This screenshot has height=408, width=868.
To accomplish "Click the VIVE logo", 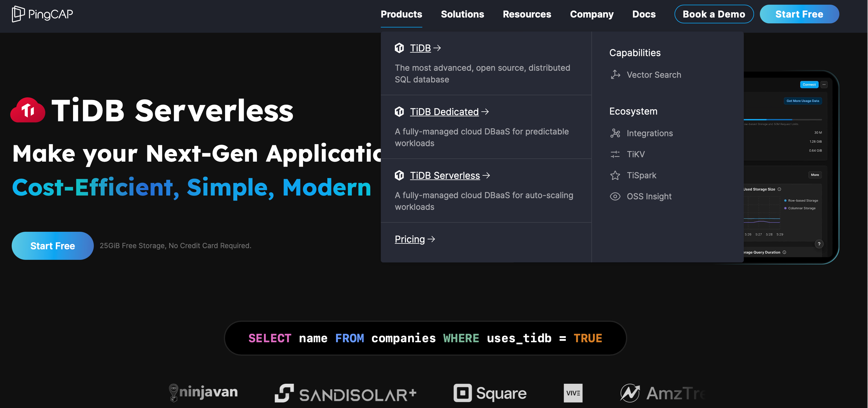I will tap(573, 393).
